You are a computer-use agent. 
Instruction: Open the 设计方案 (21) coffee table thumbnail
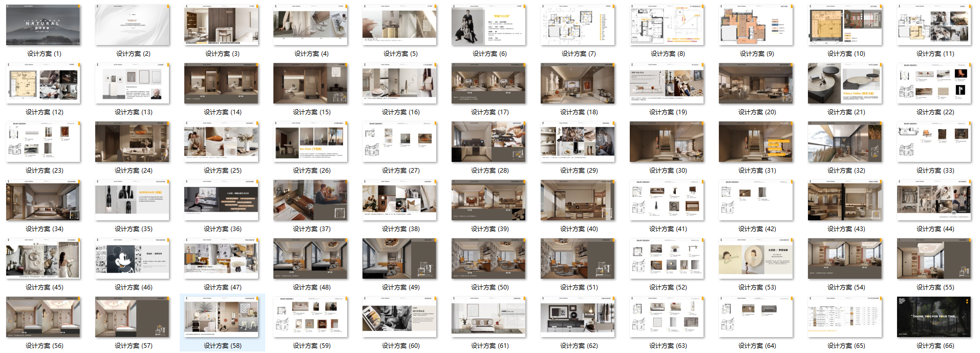point(845,84)
